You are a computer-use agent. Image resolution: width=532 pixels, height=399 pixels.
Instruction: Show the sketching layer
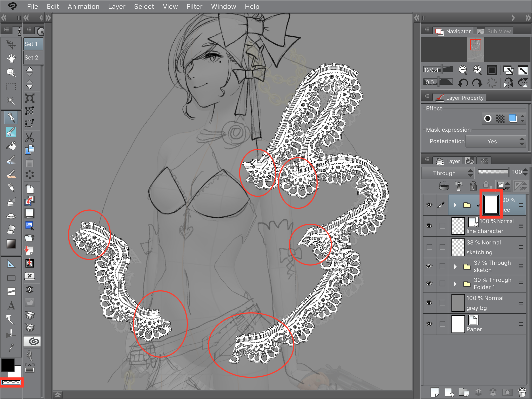pyautogui.click(x=429, y=247)
